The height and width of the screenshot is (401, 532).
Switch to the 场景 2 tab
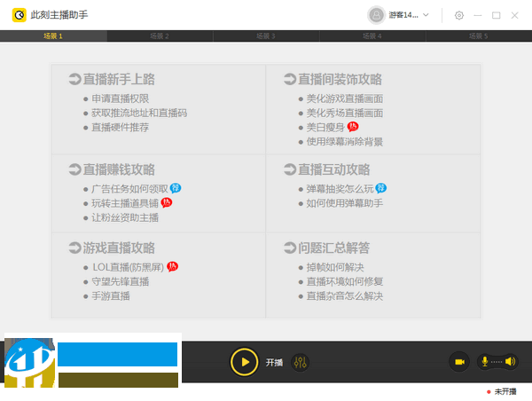tap(160, 36)
